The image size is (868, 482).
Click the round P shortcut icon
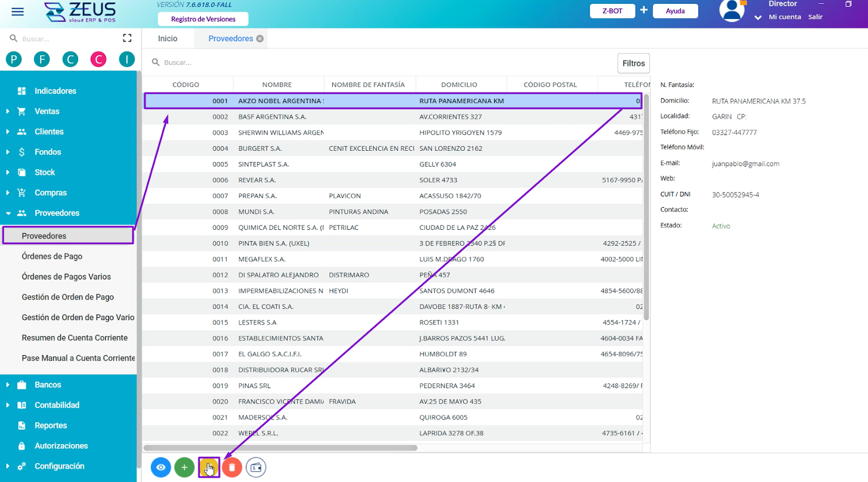[x=14, y=59]
